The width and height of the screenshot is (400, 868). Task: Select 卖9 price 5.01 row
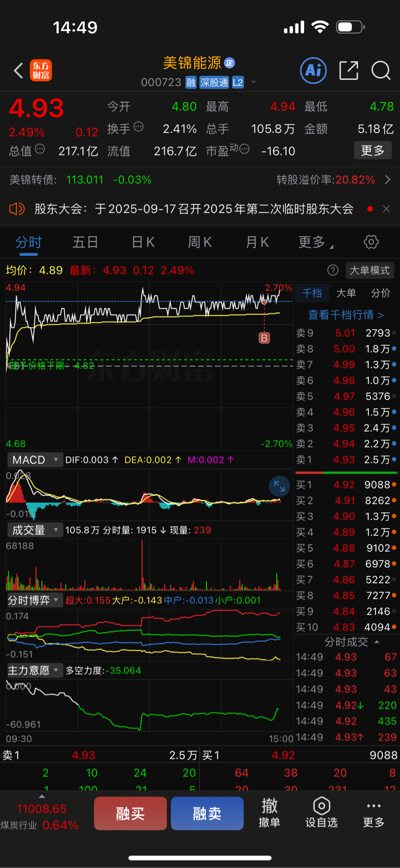pos(346,333)
